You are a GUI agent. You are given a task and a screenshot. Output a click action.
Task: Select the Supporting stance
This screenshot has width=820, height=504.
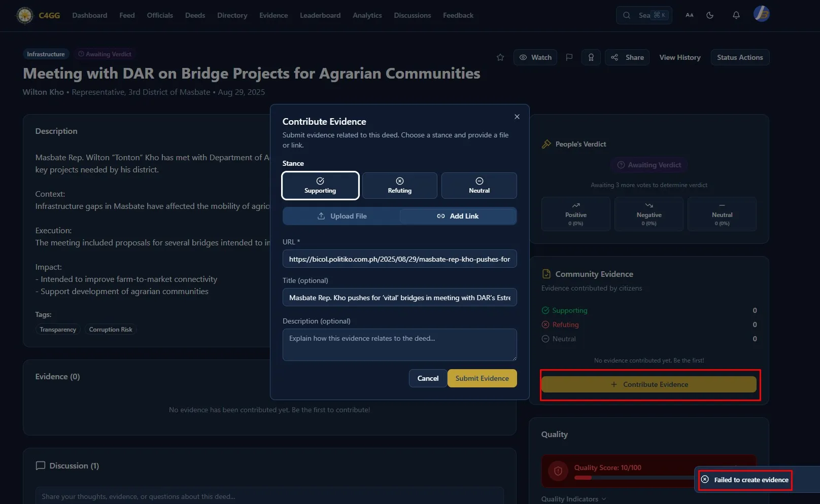click(x=320, y=186)
